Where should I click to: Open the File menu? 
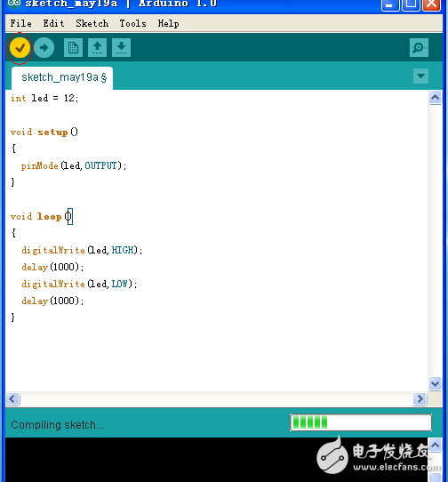tap(20, 23)
